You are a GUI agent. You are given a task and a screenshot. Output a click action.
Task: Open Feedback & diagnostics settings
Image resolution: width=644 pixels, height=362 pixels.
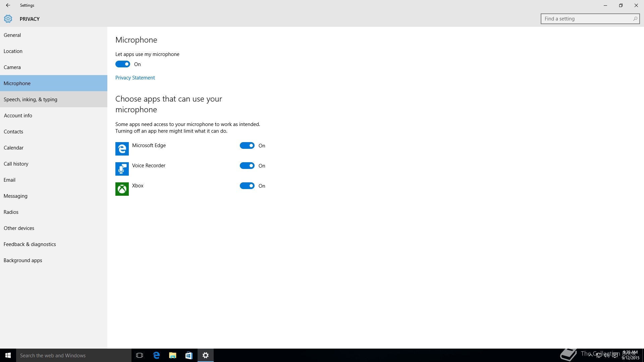click(54, 244)
